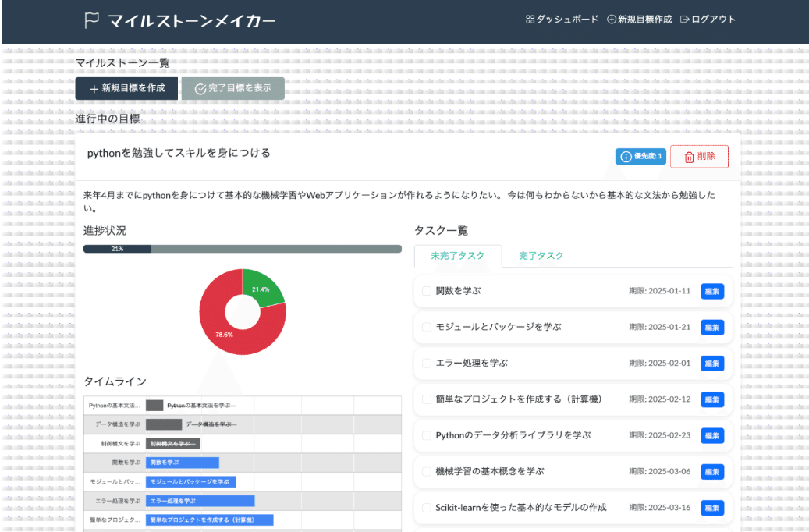Click the trash icon on delete button
This screenshot has height=532, width=809.
[x=689, y=157]
